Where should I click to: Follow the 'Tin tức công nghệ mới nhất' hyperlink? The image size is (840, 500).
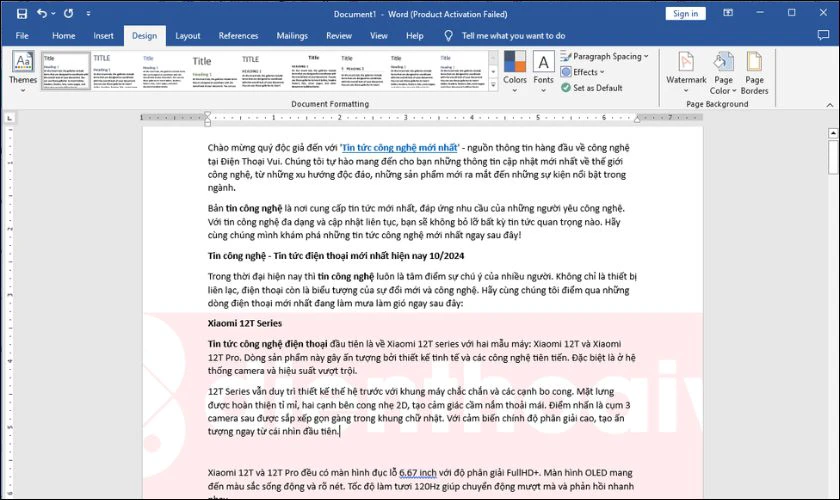(400, 147)
